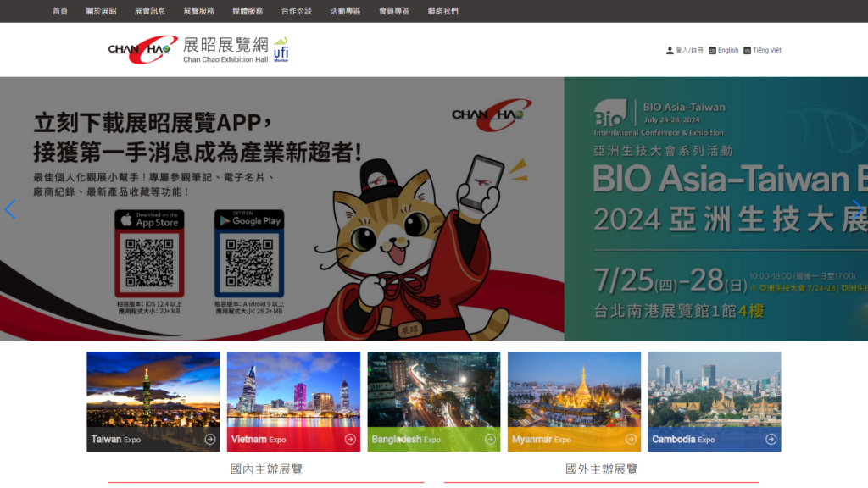Open the Bangladesh Expo photo card
Image resolution: width=868 pixels, height=488 pixels.
[434, 402]
